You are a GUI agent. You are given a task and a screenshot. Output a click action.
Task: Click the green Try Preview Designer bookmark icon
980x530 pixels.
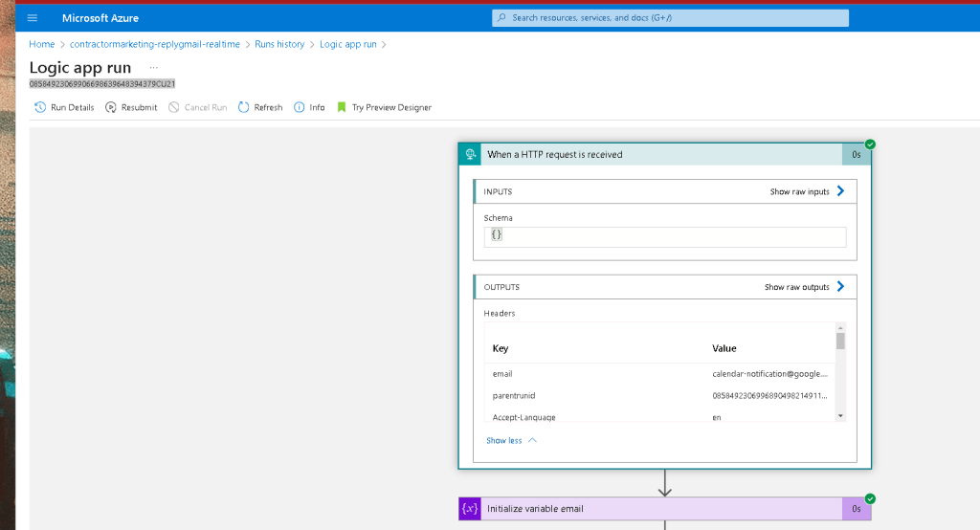pos(342,107)
